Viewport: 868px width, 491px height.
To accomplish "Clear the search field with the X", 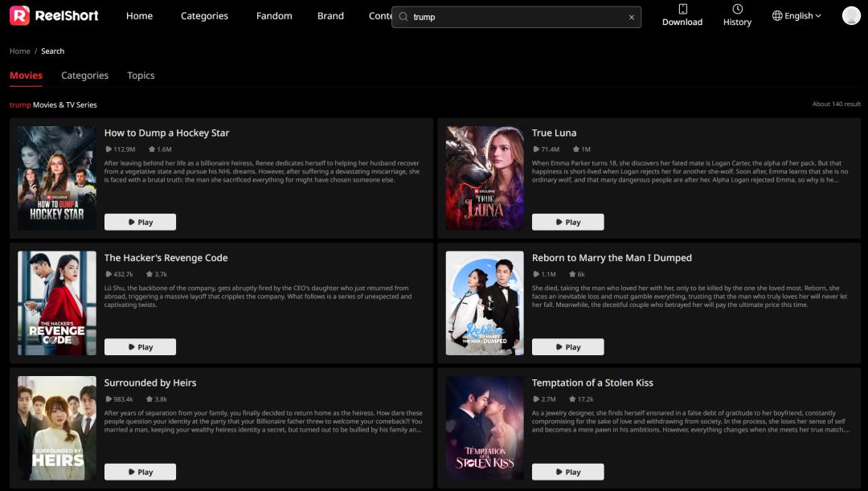I will [632, 17].
